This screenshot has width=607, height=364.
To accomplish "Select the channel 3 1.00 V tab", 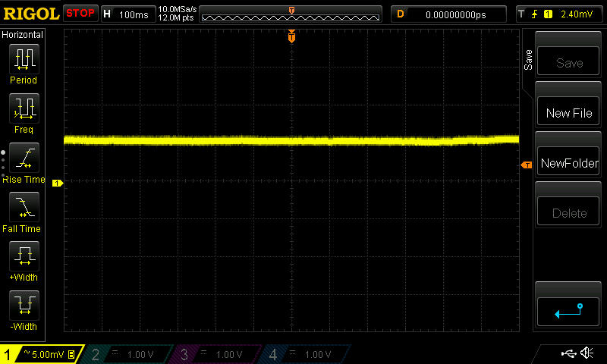I will pos(217,354).
